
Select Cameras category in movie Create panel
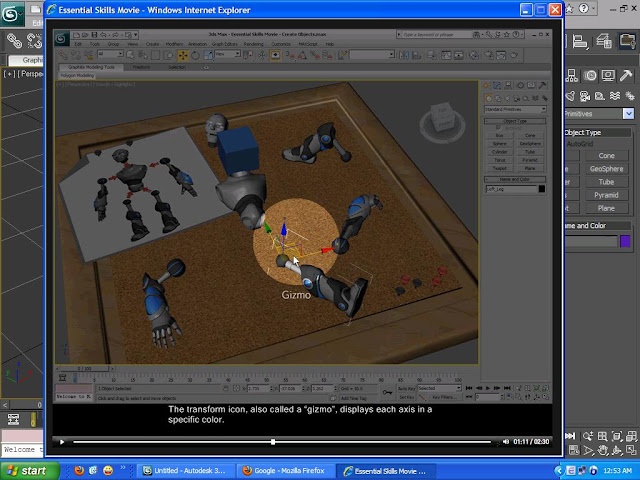(x=516, y=99)
